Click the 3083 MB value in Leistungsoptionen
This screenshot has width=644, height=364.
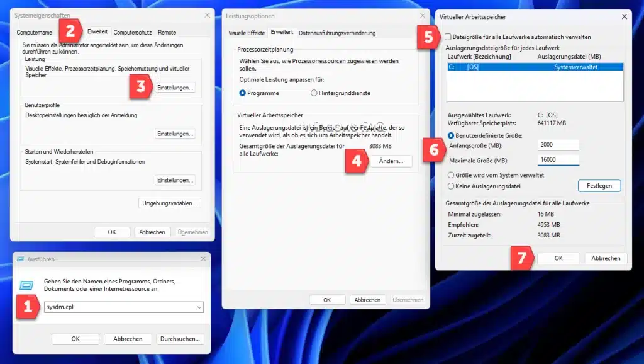(380, 146)
